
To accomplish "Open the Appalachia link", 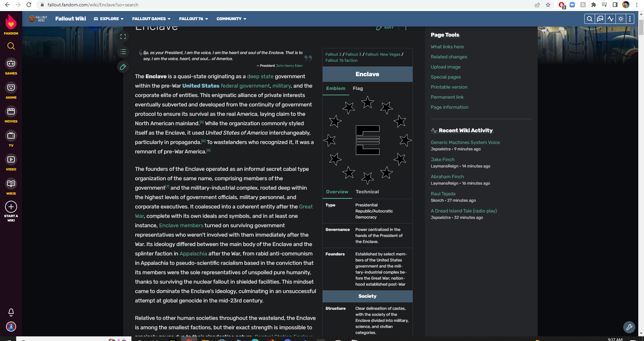I will click(193, 254).
